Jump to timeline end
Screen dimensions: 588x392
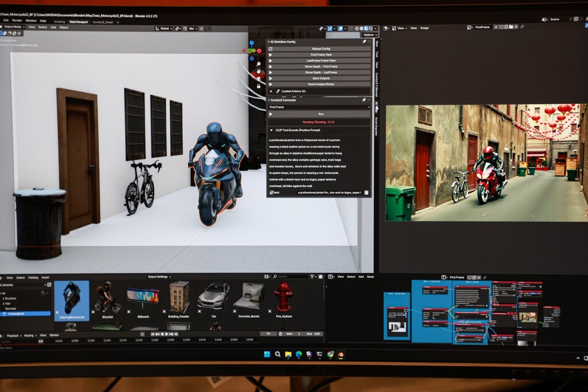point(176,334)
